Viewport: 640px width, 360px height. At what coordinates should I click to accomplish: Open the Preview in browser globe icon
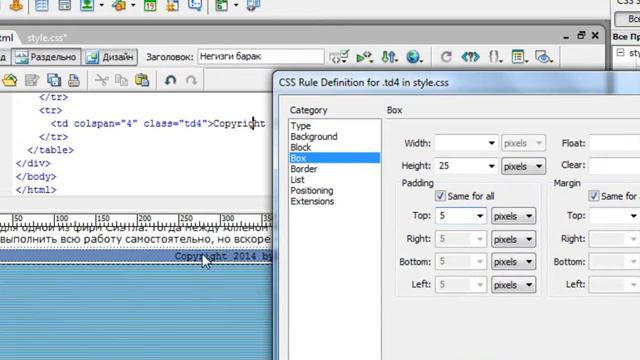[x=414, y=57]
